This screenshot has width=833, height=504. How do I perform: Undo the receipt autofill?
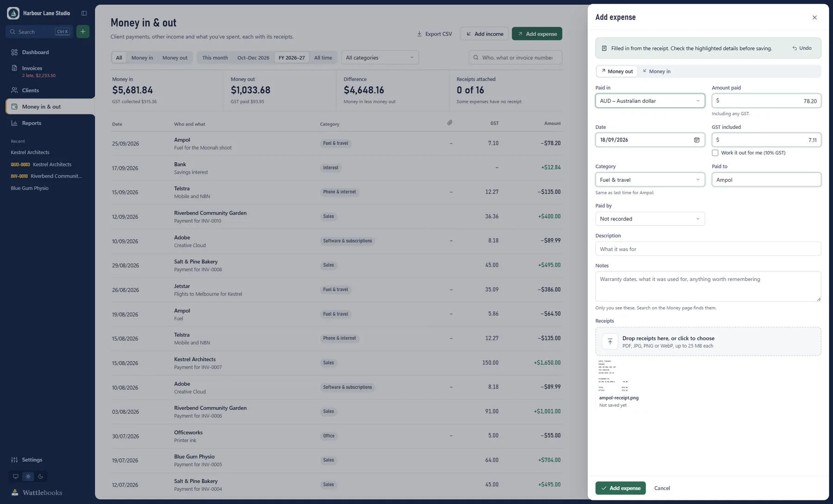point(802,48)
